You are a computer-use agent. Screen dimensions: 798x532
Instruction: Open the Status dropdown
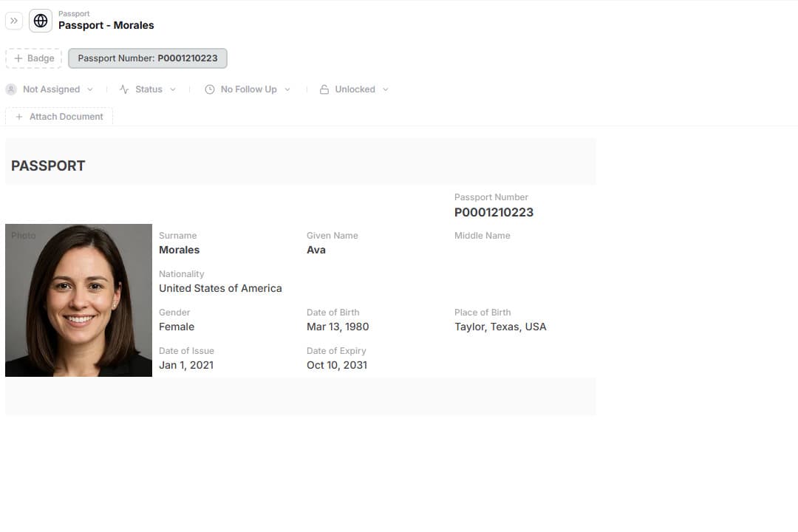coord(148,89)
